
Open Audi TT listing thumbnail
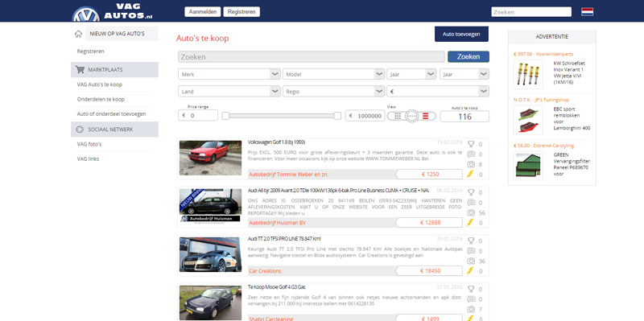pos(210,255)
